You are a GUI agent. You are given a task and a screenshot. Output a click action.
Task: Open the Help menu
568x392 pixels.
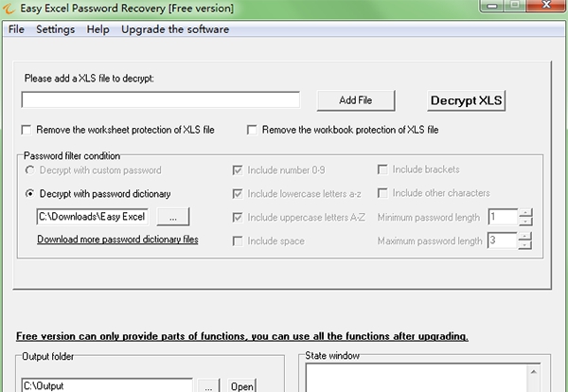point(98,29)
